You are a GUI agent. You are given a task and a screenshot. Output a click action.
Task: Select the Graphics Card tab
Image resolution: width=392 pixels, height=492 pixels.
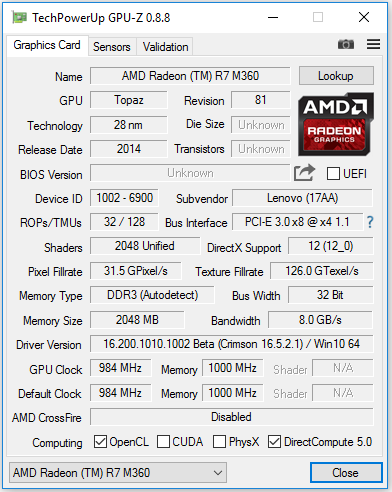[x=47, y=45]
